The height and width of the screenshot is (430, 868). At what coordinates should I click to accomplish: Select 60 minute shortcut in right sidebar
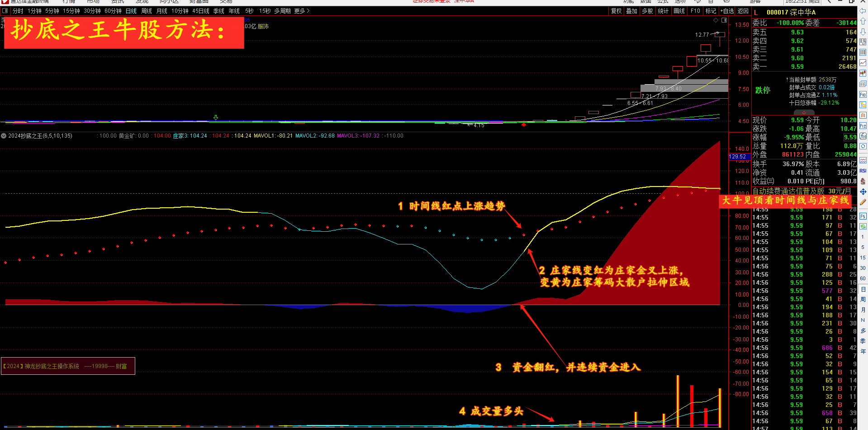tap(863, 278)
